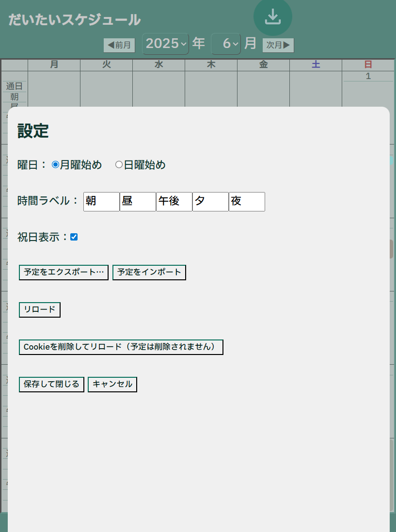This screenshot has height=532, width=396.
Task: Toggle the 祝日表示 checkbox
Action: (x=74, y=237)
